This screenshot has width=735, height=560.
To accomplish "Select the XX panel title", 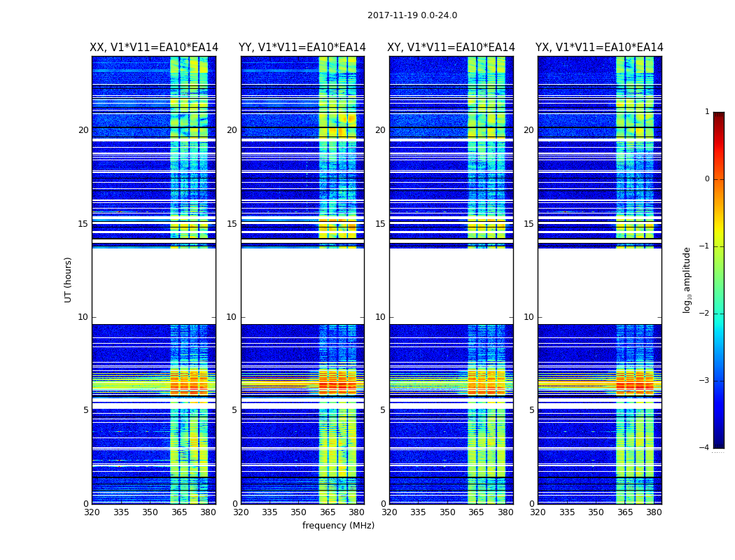I will (154, 48).
